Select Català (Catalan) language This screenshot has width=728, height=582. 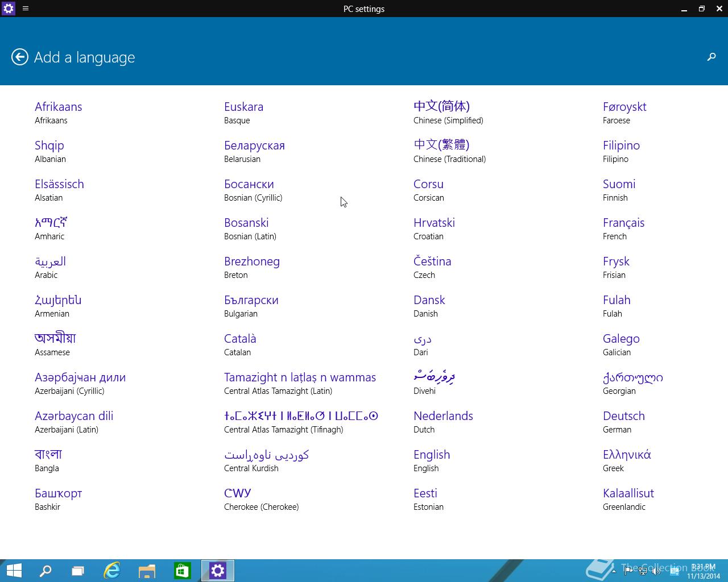click(x=240, y=344)
